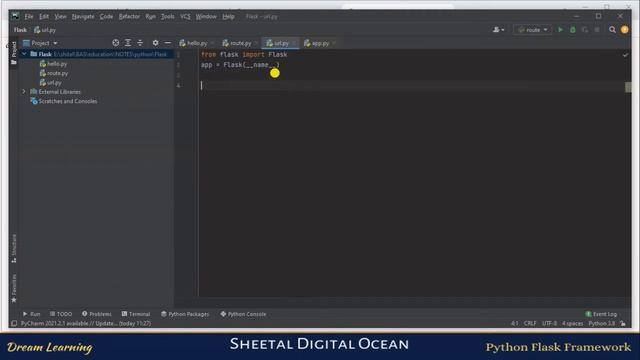Toggle the Structure vertical side tab
Viewport: 640px width, 360px height.
[14, 248]
